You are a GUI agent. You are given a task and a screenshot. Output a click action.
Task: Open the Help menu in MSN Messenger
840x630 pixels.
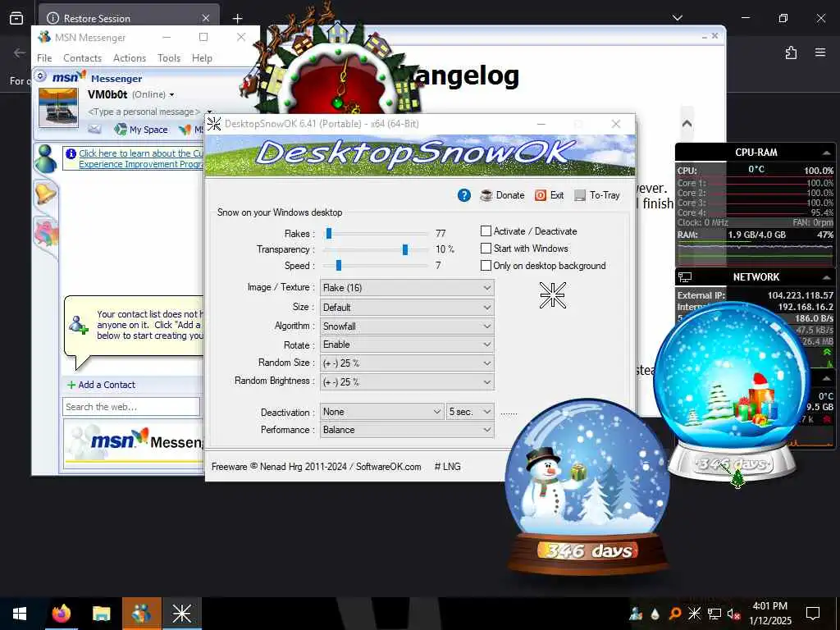(202, 58)
